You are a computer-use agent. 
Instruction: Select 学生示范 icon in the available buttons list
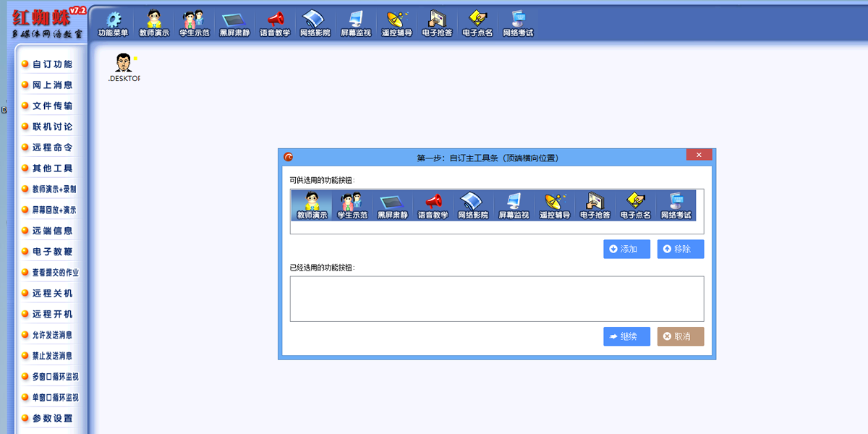click(x=353, y=205)
